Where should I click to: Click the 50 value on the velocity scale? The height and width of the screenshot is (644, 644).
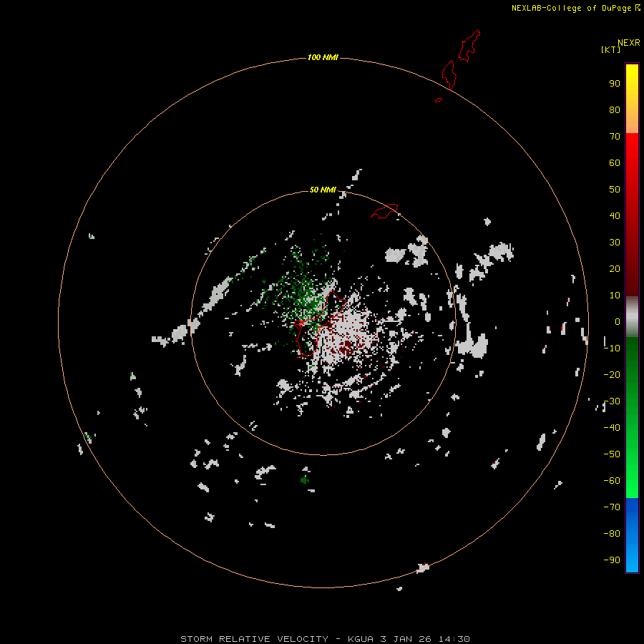(x=615, y=190)
